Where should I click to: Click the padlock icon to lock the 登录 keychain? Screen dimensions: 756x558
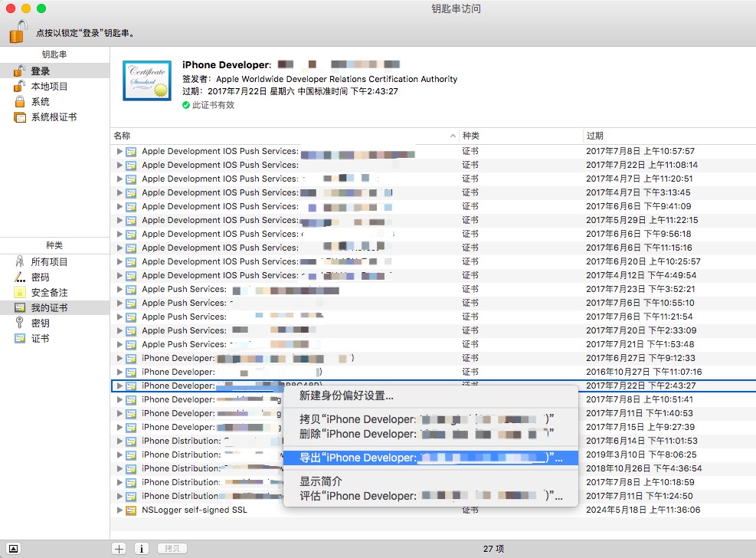[x=18, y=31]
